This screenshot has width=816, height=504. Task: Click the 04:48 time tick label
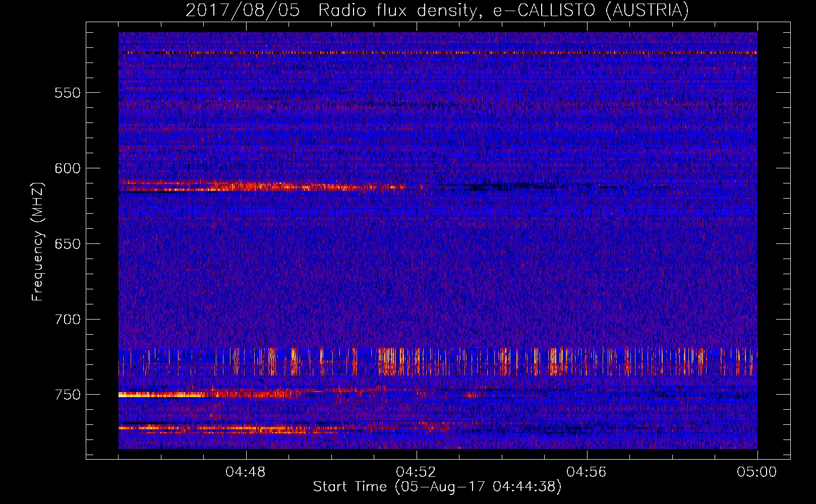(x=246, y=472)
